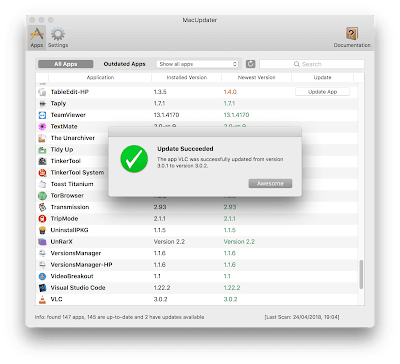Focus the Search input field
The image size is (400, 364).
[312, 64]
